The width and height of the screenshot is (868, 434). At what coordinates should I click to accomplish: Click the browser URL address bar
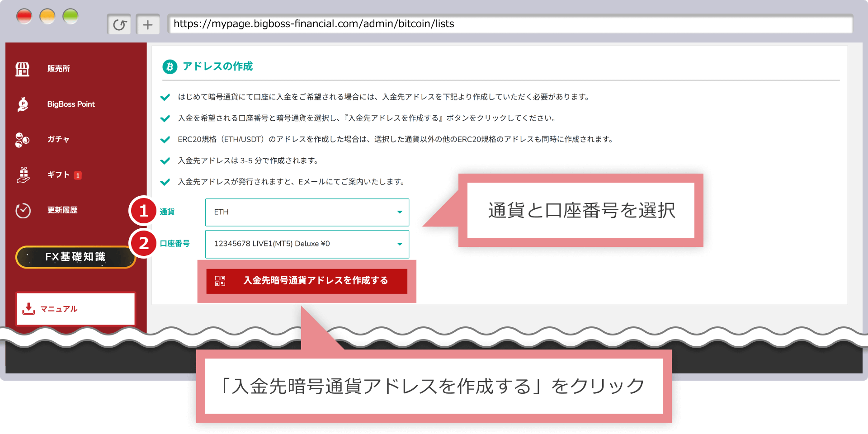509,24
